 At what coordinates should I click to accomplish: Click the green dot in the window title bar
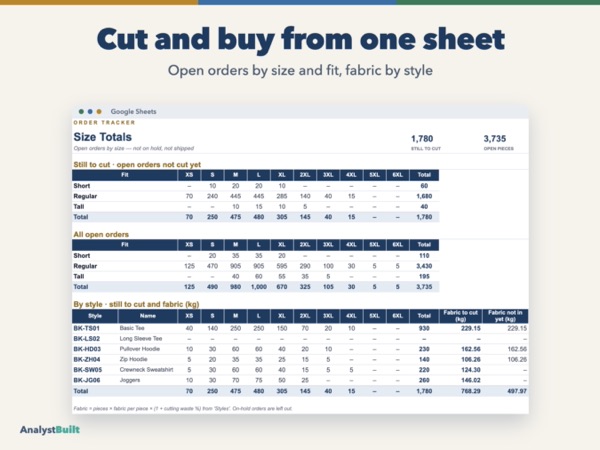[81, 111]
